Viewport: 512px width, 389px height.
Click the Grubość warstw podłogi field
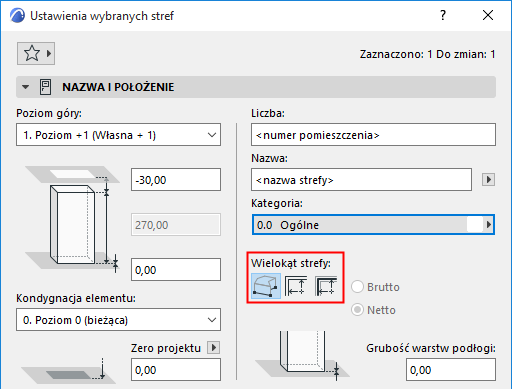[451, 370]
